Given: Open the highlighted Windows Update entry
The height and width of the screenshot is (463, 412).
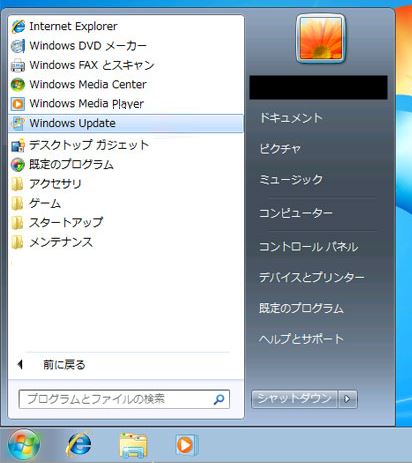Looking at the screenshot, I should tap(126, 123).
